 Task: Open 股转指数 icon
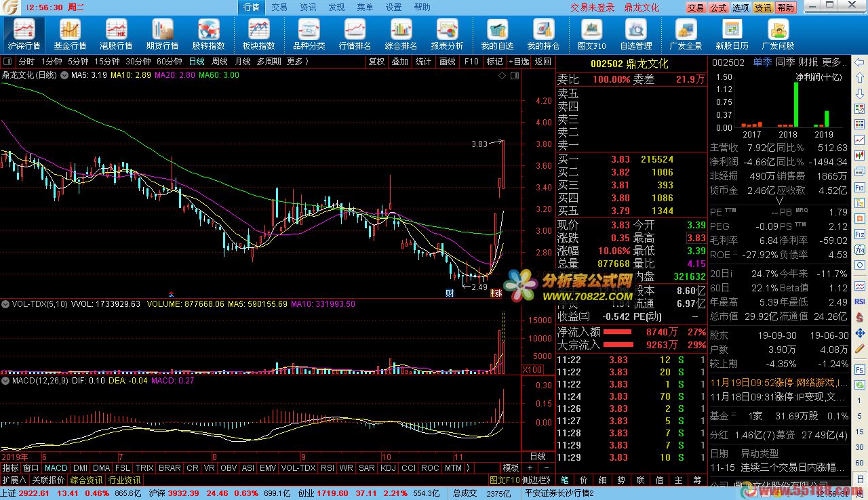[x=208, y=35]
